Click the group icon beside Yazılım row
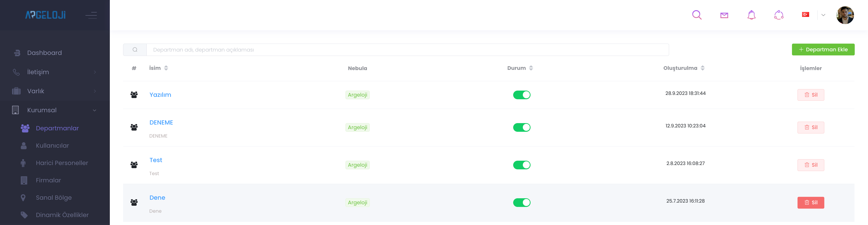The width and height of the screenshot is (868, 225). click(x=134, y=95)
